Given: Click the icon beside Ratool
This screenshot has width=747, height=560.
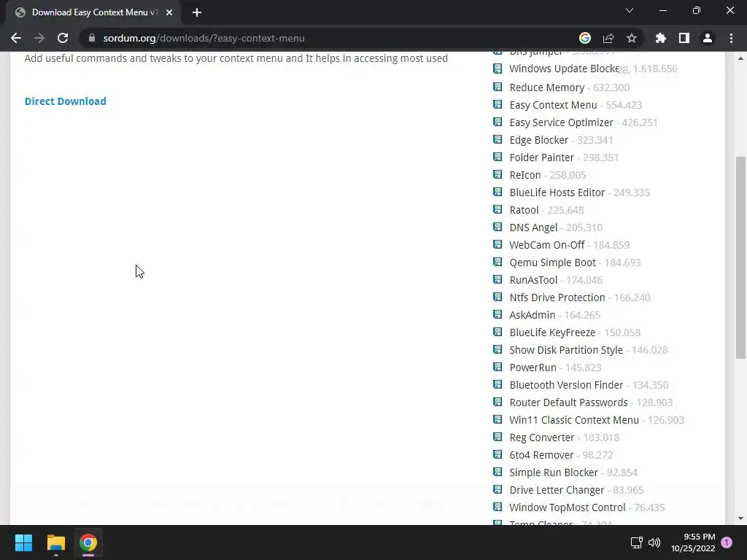Looking at the screenshot, I should coord(498,209).
